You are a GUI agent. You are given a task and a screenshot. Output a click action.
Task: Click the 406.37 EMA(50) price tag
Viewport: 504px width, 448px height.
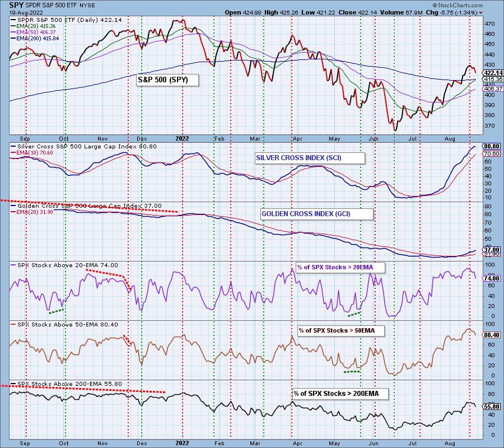point(493,88)
